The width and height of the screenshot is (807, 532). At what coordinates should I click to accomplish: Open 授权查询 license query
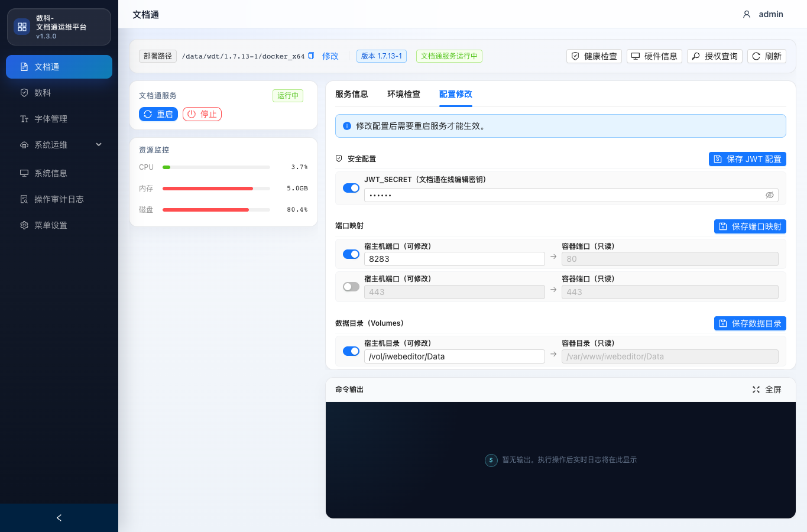(715, 56)
